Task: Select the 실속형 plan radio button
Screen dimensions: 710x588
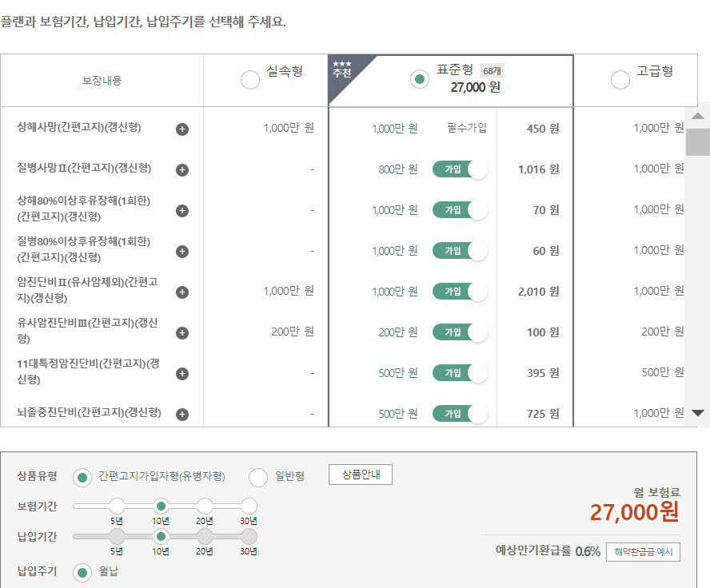Action: tap(250, 80)
